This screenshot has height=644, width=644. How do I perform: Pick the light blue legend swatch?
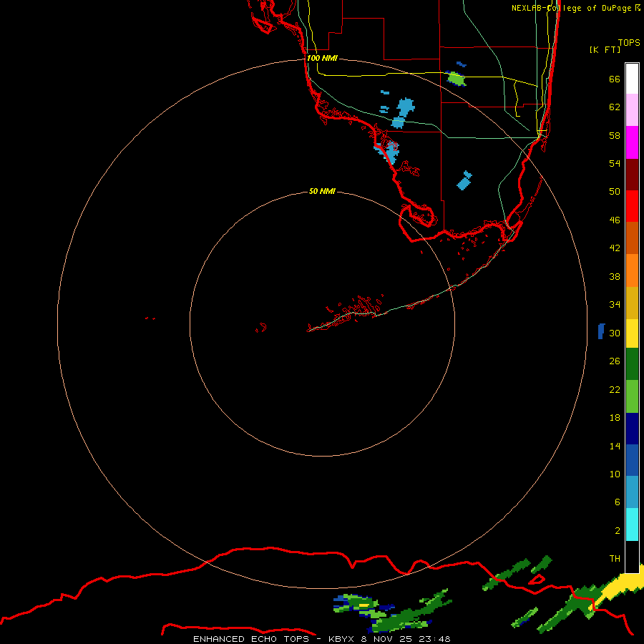point(632,492)
